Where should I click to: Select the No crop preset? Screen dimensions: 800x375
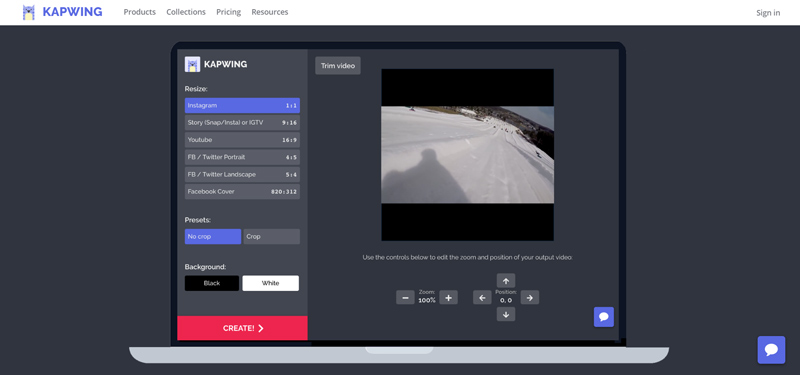point(213,237)
